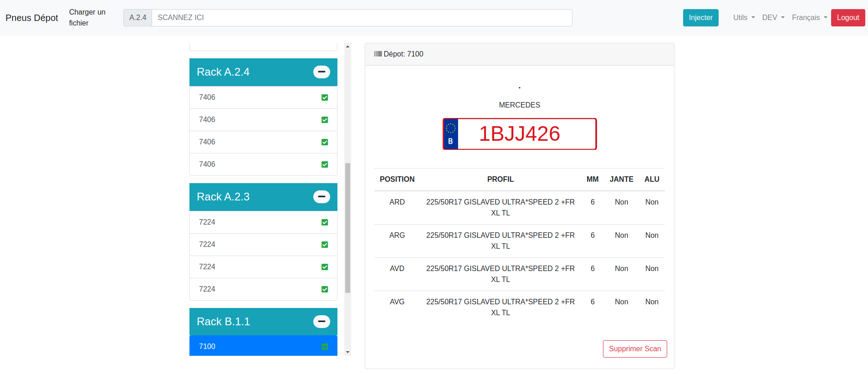Collapse Rack A.2.3 with its minus icon
Screen dimensions: 868x374
coord(322,197)
